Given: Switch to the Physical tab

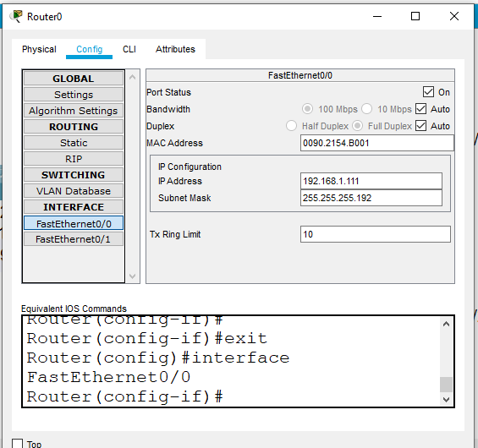Looking at the screenshot, I should coord(39,49).
